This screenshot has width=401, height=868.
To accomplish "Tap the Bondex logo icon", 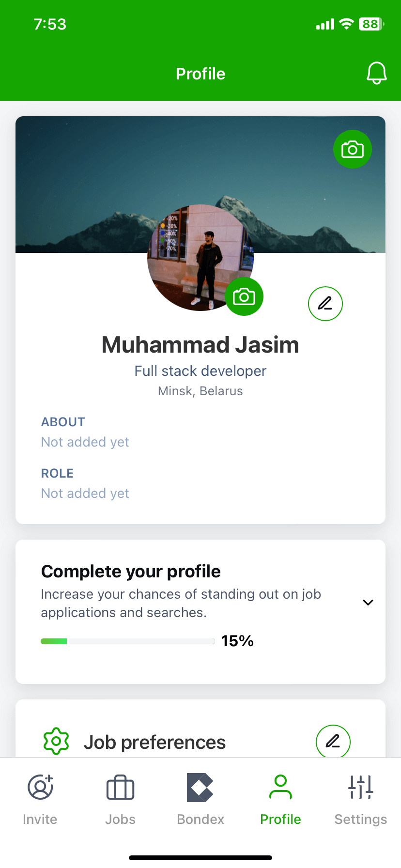I will (x=200, y=787).
